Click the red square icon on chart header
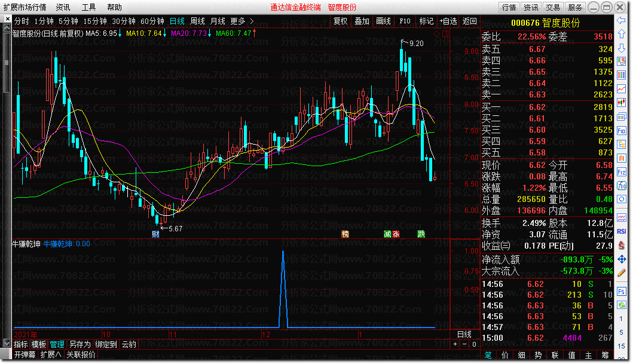Screen dimensions: 633x364 [x=445, y=34]
